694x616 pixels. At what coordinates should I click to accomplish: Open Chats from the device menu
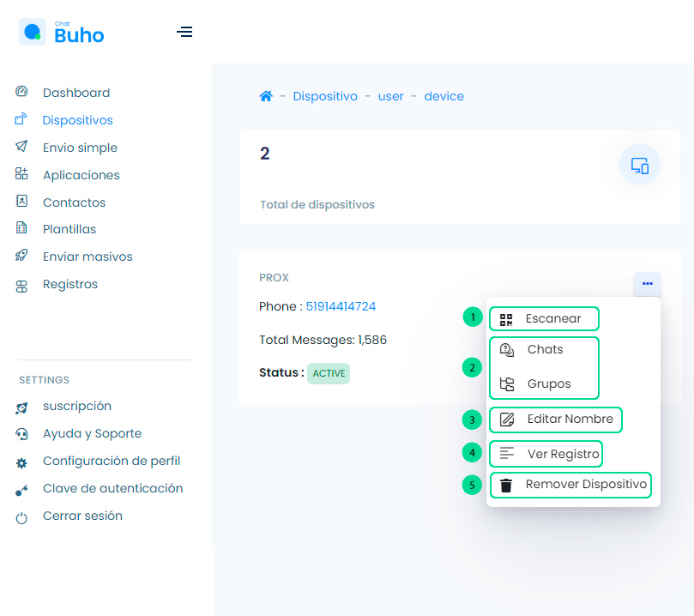click(x=545, y=349)
